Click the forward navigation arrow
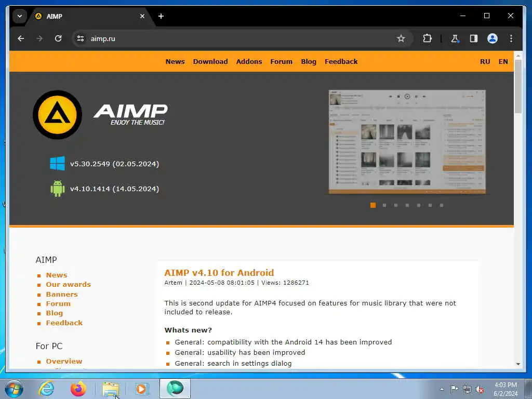532x399 pixels. [x=39, y=38]
